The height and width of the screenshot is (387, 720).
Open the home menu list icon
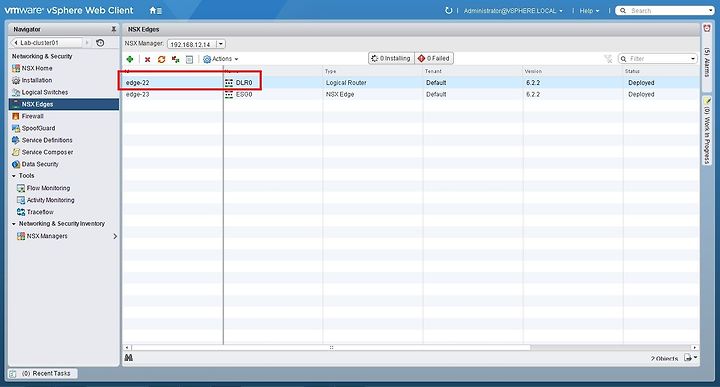click(x=159, y=11)
